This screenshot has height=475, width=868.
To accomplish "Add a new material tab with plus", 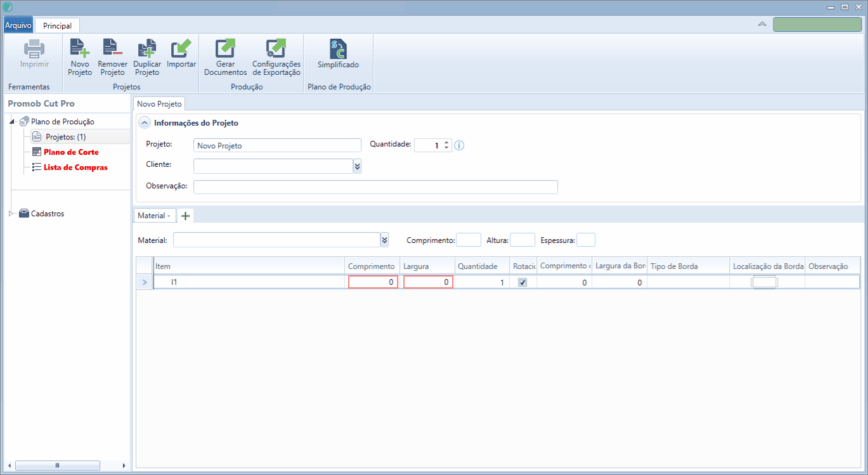I will click(x=185, y=216).
